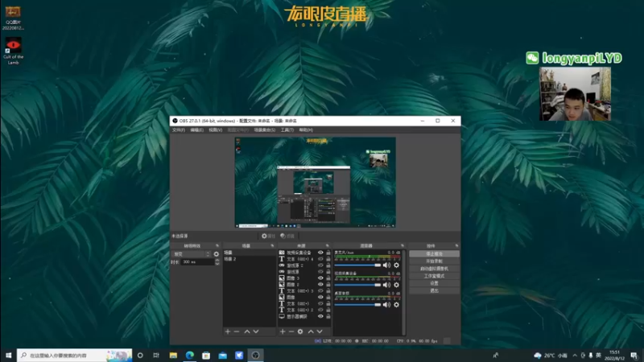This screenshot has width=644, height=362.
Task: Adjust the 麦克风/Aux volume slider
Action: [x=357, y=265]
